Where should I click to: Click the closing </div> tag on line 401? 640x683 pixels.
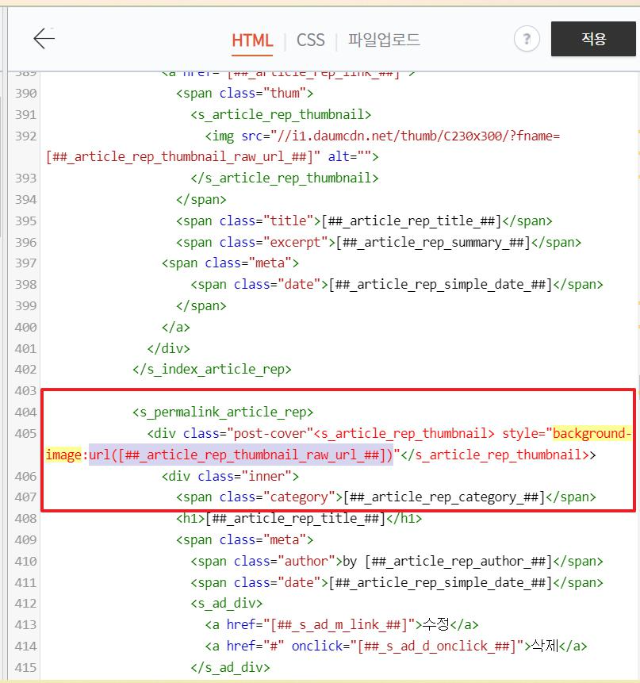[169, 348]
